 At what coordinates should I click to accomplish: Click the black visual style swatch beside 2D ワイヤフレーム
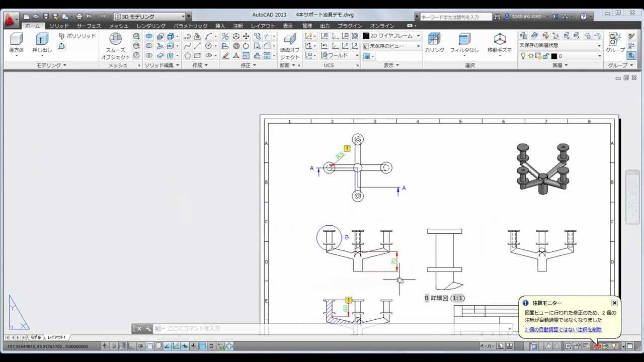[x=366, y=36]
